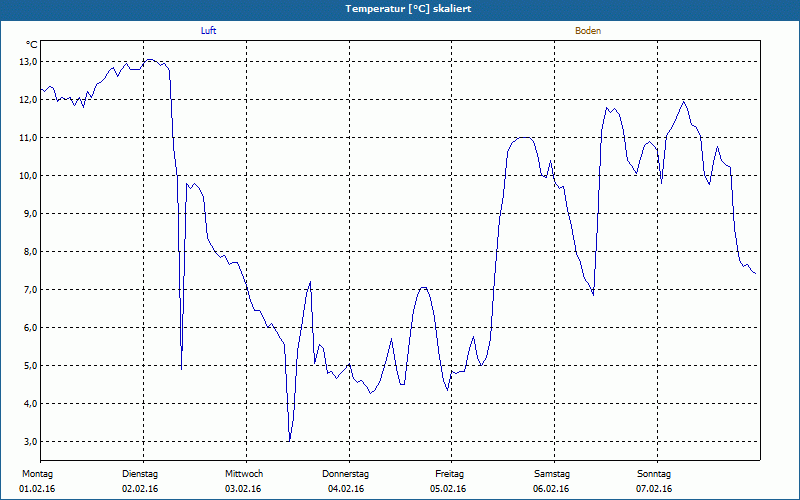Click the 'Mittwoch' day label
The image size is (800, 500).
click(x=244, y=474)
